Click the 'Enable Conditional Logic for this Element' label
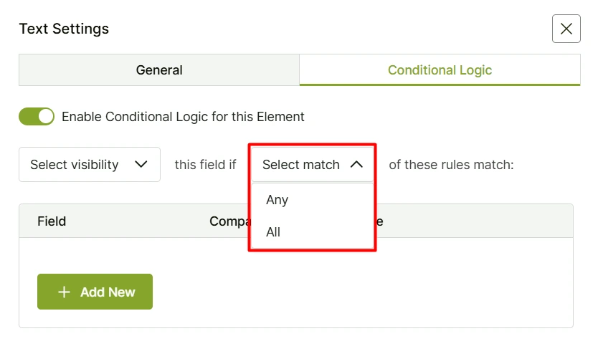This screenshot has width=598, height=364. (183, 117)
